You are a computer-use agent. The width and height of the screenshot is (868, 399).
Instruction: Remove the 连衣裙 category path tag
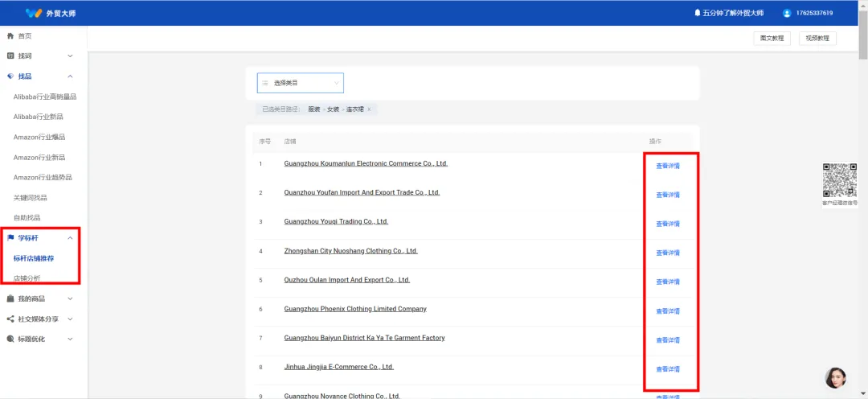[369, 109]
